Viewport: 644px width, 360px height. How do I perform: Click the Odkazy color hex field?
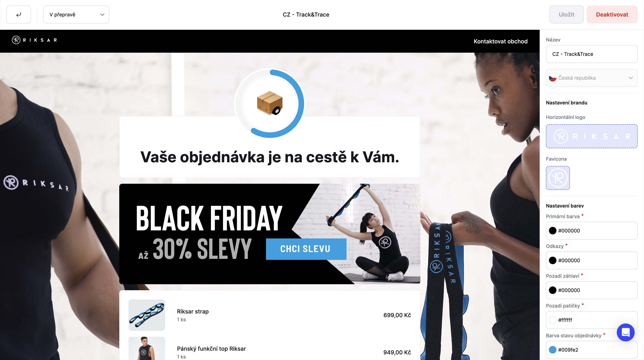click(591, 260)
